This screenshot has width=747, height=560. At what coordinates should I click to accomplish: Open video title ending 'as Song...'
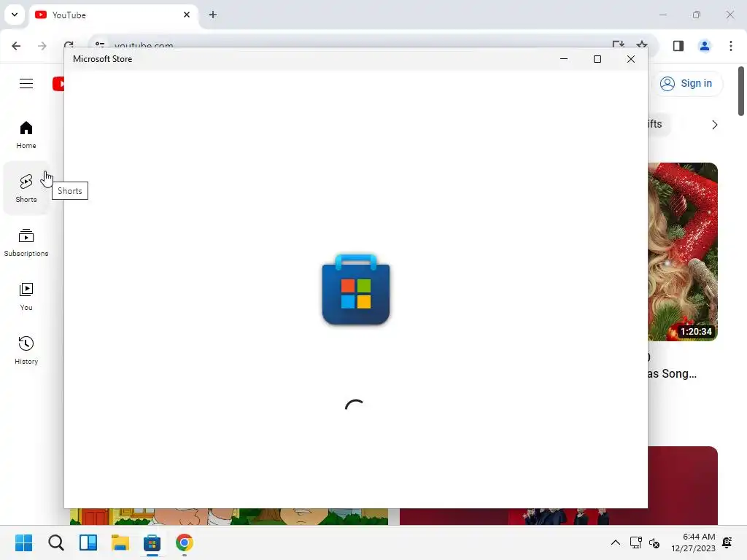click(672, 374)
